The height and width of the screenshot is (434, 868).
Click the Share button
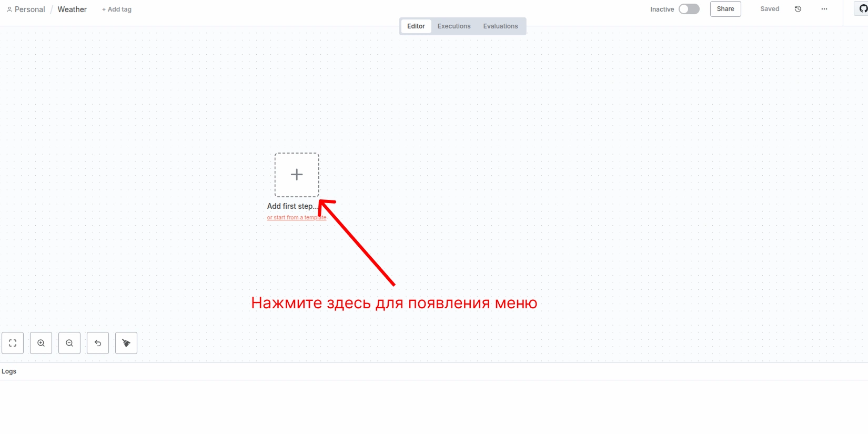[725, 9]
